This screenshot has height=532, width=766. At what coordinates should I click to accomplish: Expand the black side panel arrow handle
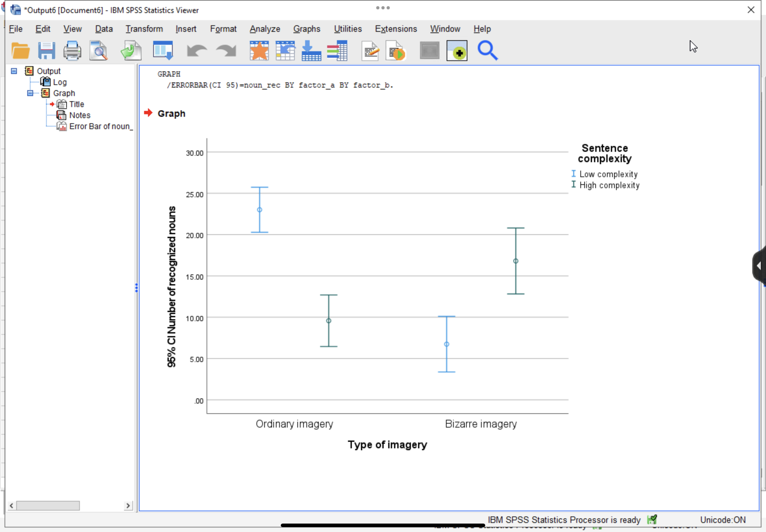759,266
